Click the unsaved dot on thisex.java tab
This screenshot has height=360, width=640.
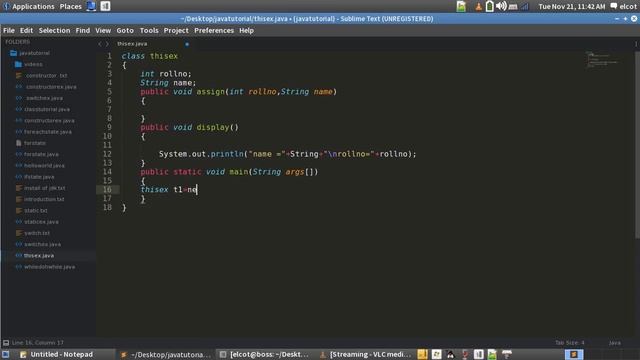click(x=187, y=44)
